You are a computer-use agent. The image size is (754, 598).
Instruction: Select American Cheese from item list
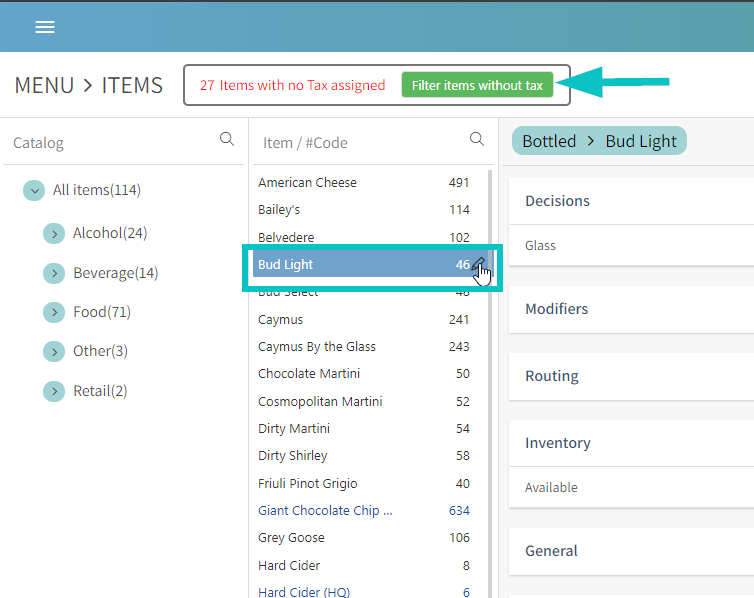coord(307,183)
